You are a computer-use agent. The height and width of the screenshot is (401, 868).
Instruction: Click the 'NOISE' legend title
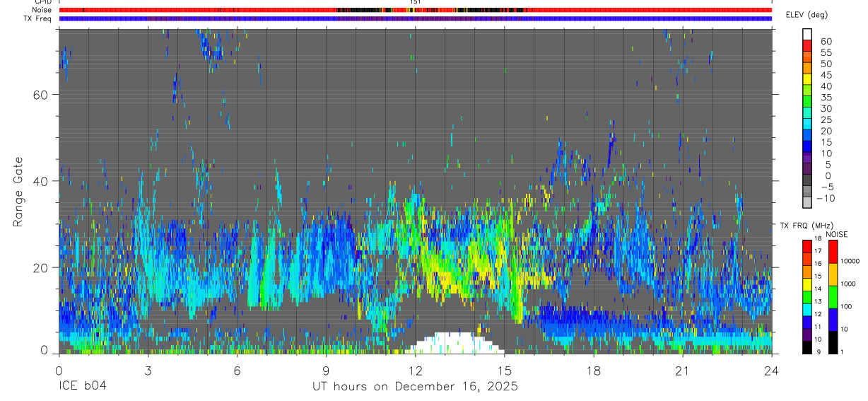[836, 234]
